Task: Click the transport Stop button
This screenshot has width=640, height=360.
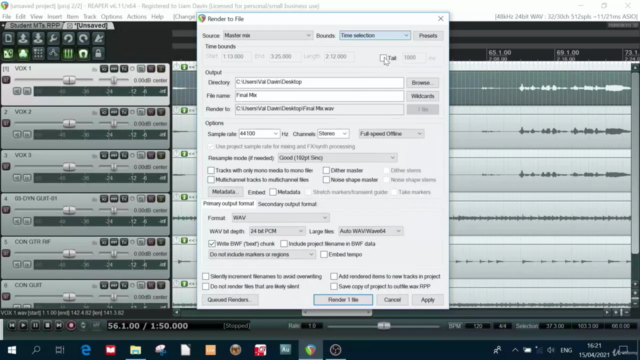Action: pos(47,325)
